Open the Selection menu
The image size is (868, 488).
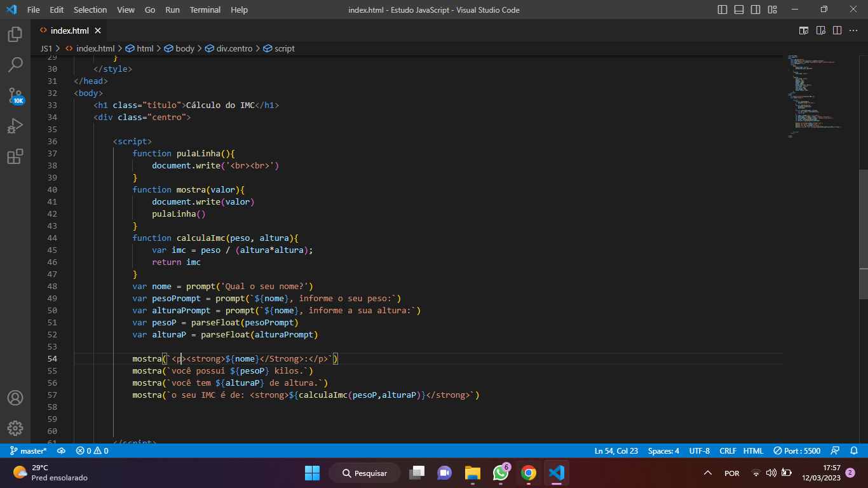click(90, 10)
